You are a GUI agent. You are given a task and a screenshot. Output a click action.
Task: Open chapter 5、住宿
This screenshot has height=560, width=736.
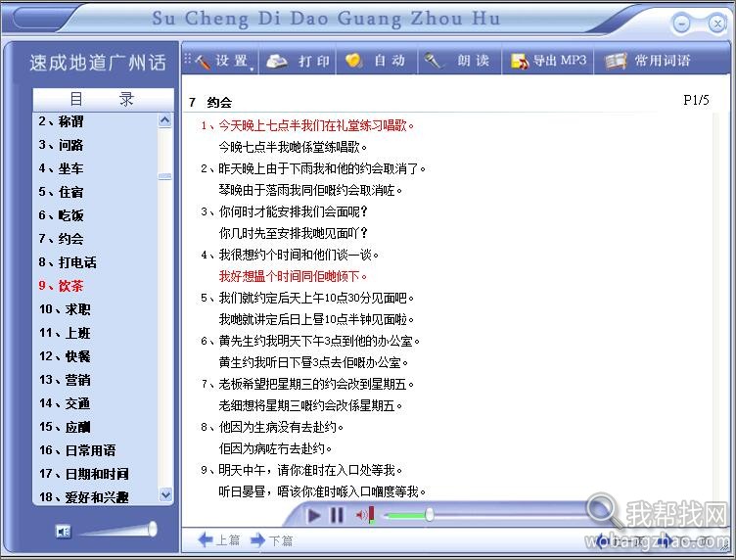coord(61,192)
